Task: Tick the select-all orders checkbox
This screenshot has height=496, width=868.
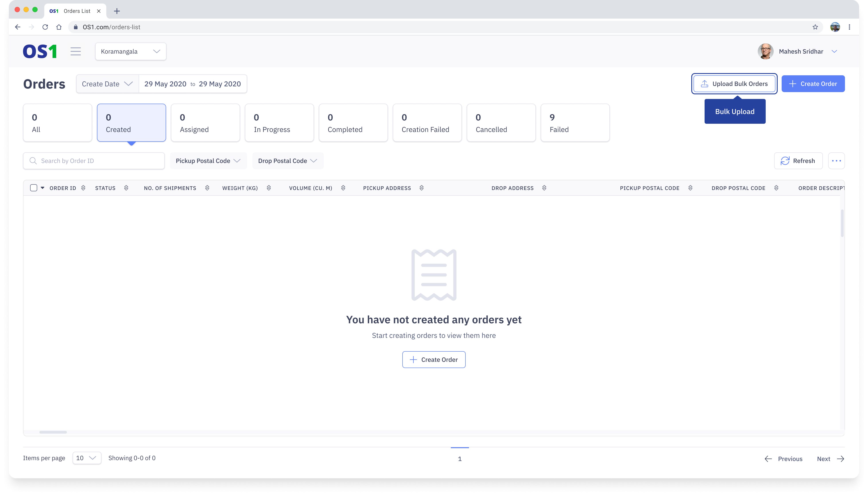Action: point(33,188)
